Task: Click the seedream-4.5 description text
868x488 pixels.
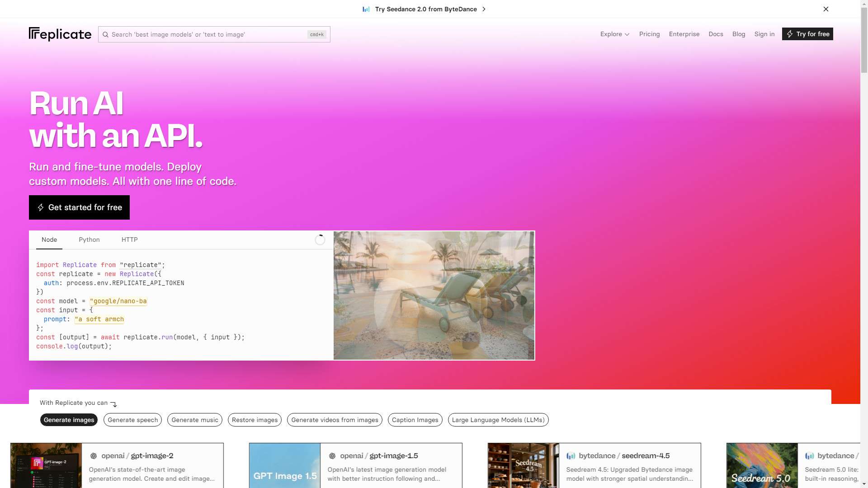Action: (x=629, y=474)
